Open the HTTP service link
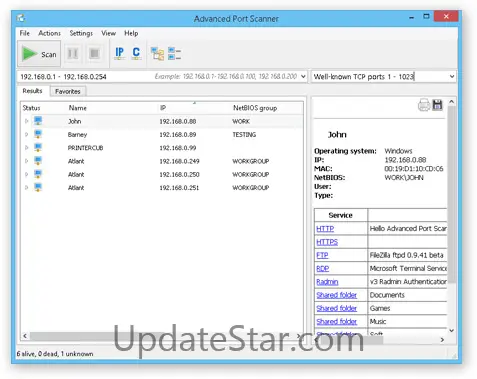The width and height of the screenshot is (477, 379). click(x=325, y=229)
